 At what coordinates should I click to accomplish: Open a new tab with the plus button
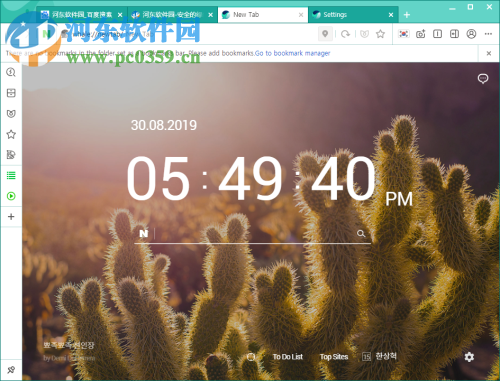pyautogui.click(x=407, y=15)
